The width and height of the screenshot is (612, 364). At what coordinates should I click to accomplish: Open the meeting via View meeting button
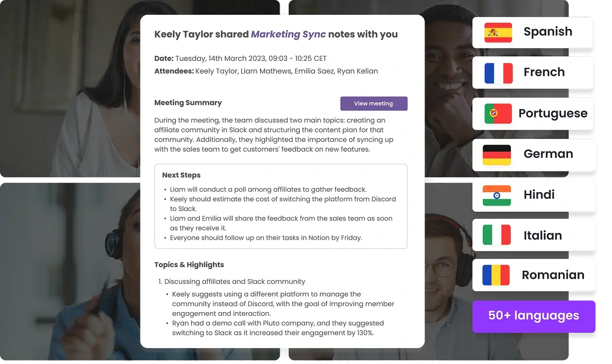click(x=374, y=103)
